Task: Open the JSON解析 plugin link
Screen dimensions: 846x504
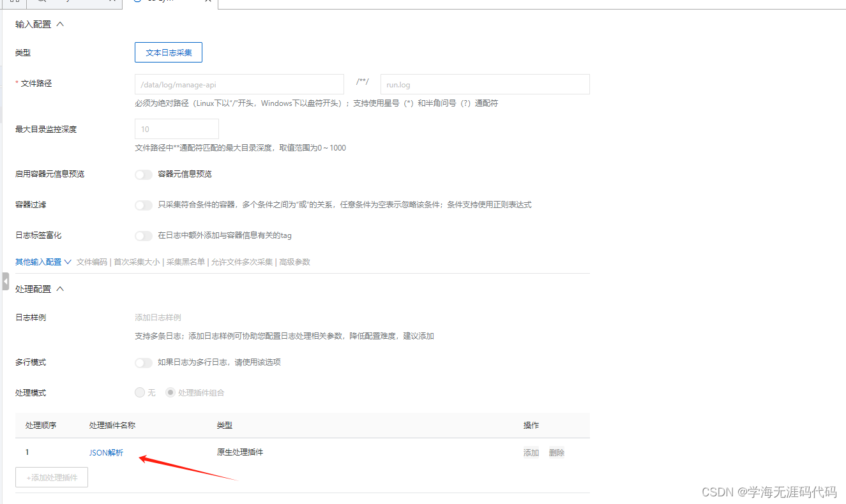Action: (x=107, y=453)
